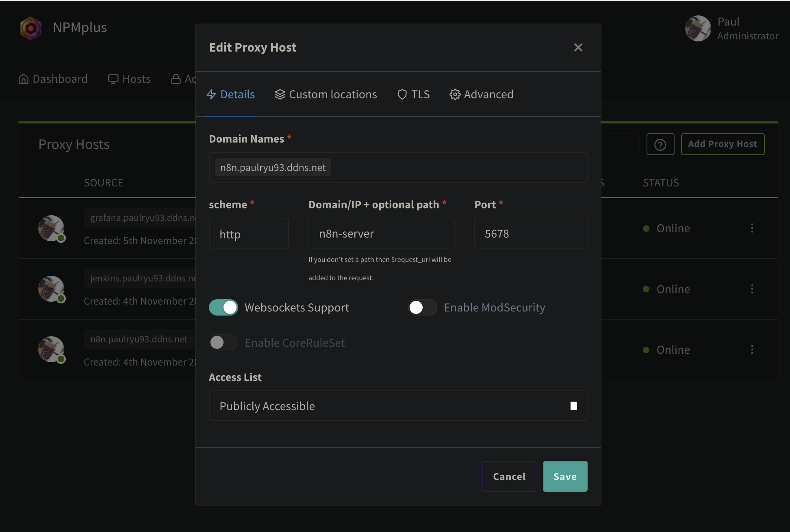Open the Hosts navigation menu
790x532 pixels.
129,79
